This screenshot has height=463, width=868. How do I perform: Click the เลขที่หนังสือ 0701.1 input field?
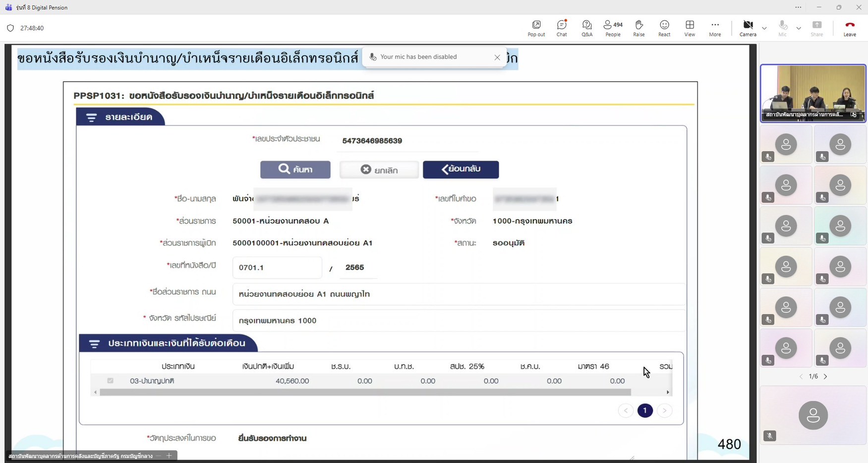[277, 268]
